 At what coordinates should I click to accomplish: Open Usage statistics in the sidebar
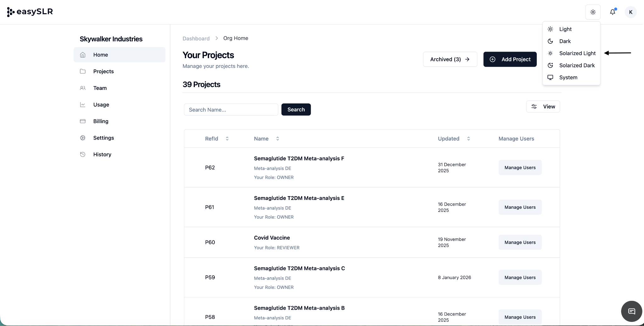(x=101, y=105)
